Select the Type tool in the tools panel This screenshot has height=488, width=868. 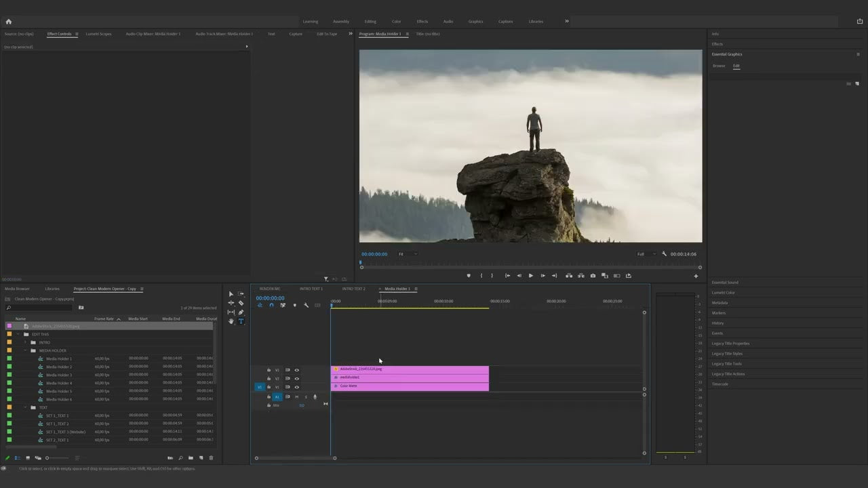(x=241, y=321)
